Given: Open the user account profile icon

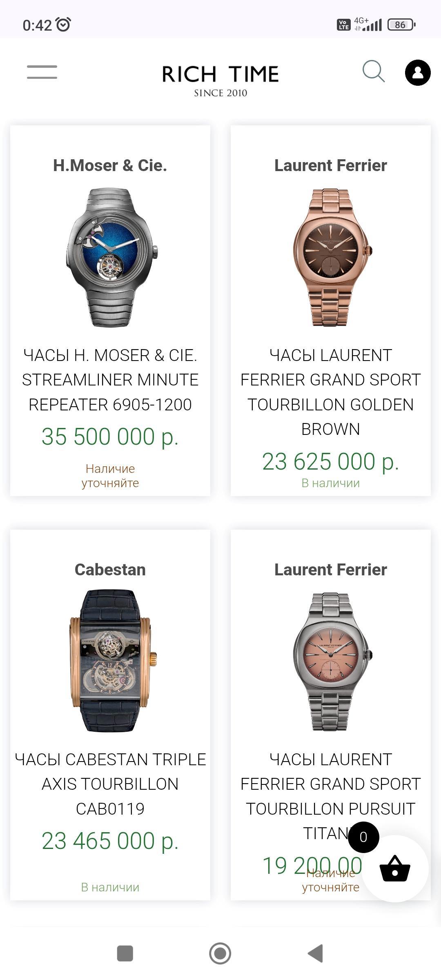Looking at the screenshot, I should 417,73.
